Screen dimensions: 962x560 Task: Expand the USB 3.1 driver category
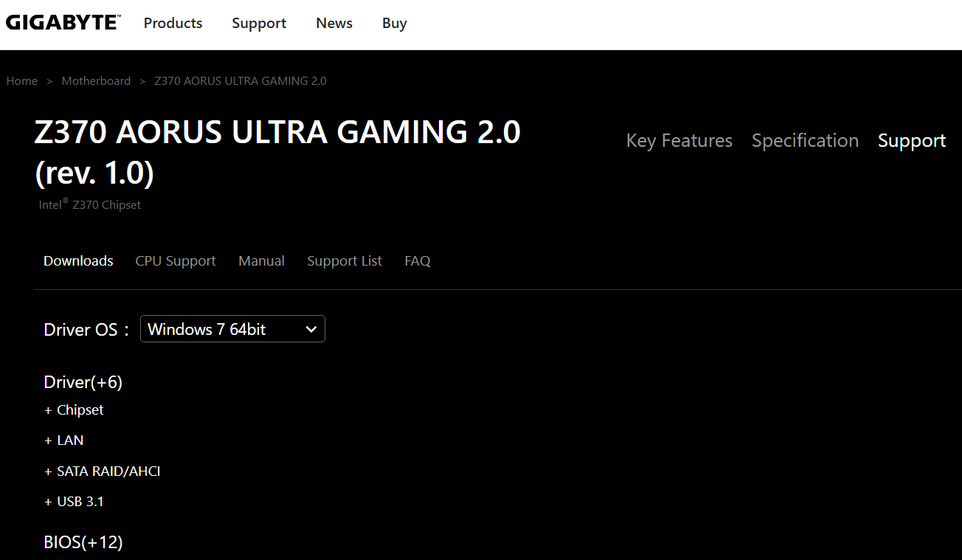(x=74, y=502)
